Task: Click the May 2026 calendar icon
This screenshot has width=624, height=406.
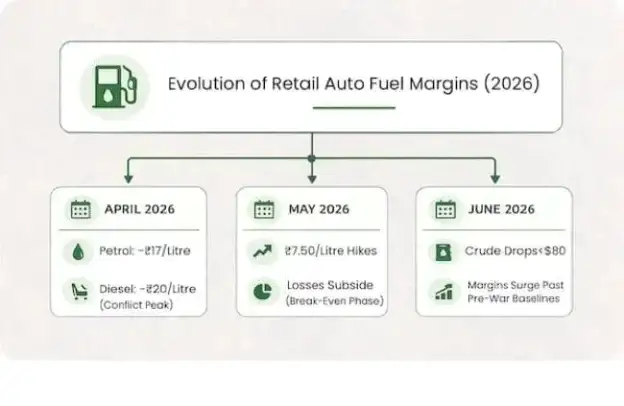Action: tap(264, 209)
